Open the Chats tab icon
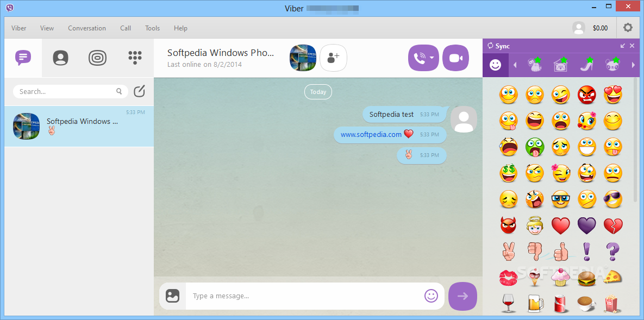The image size is (644, 320). coord(23,58)
